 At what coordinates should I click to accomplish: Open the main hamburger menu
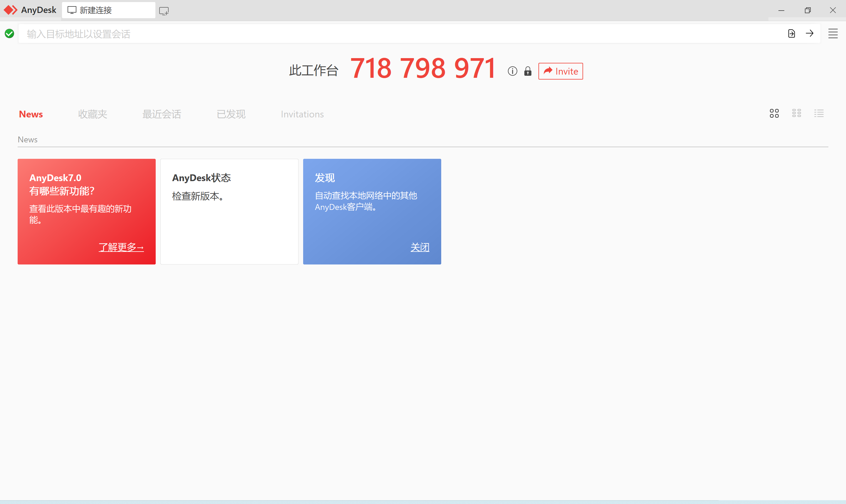click(833, 33)
